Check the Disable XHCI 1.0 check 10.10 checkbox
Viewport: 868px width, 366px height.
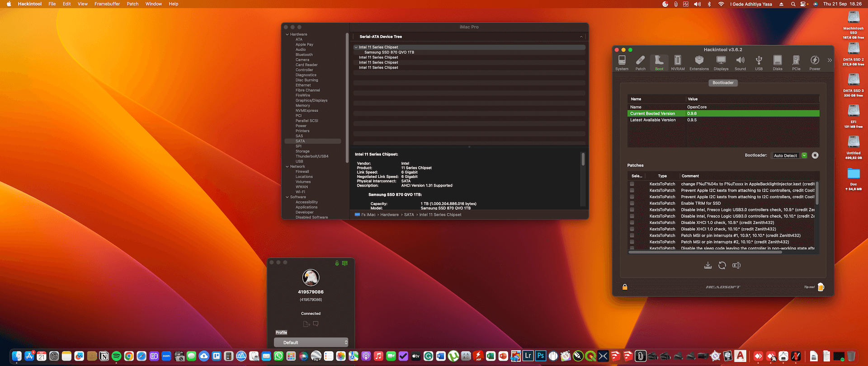pyautogui.click(x=632, y=229)
